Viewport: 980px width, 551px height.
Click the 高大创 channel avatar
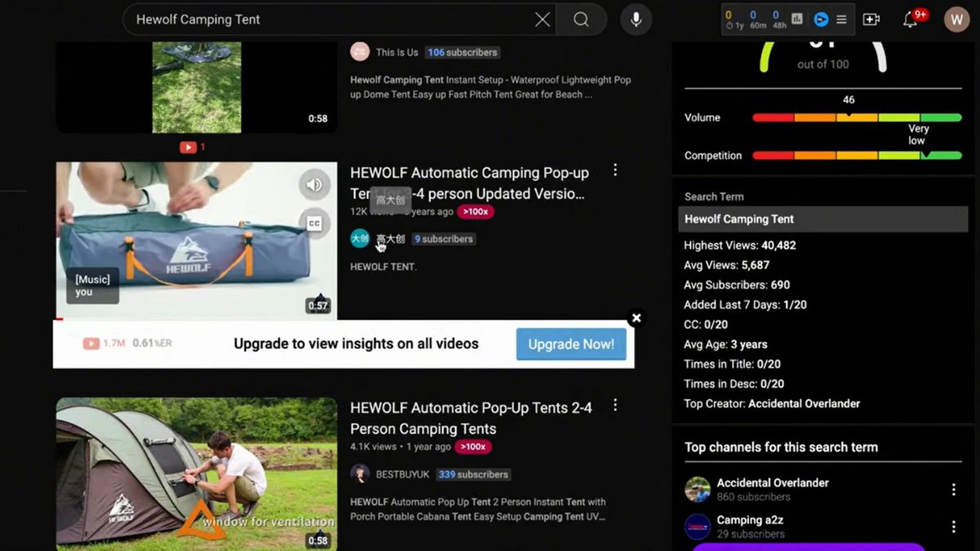[x=359, y=238]
